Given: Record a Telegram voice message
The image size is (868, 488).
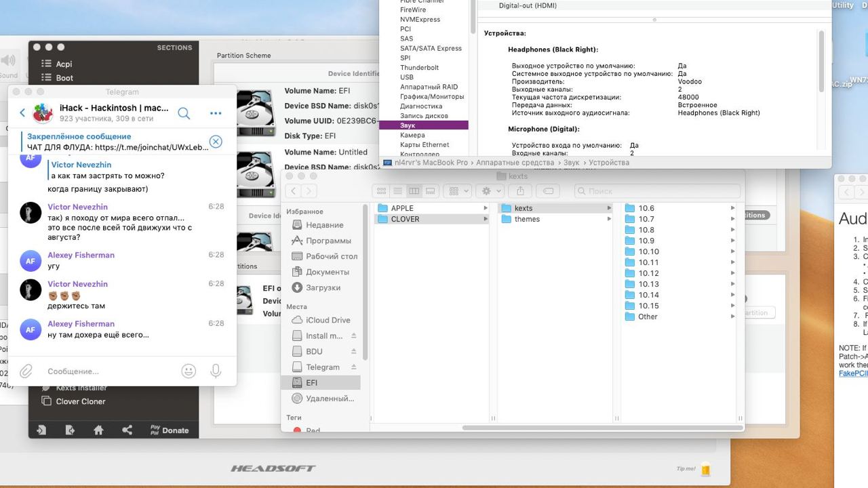Looking at the screenshot, I should (216, 371).
